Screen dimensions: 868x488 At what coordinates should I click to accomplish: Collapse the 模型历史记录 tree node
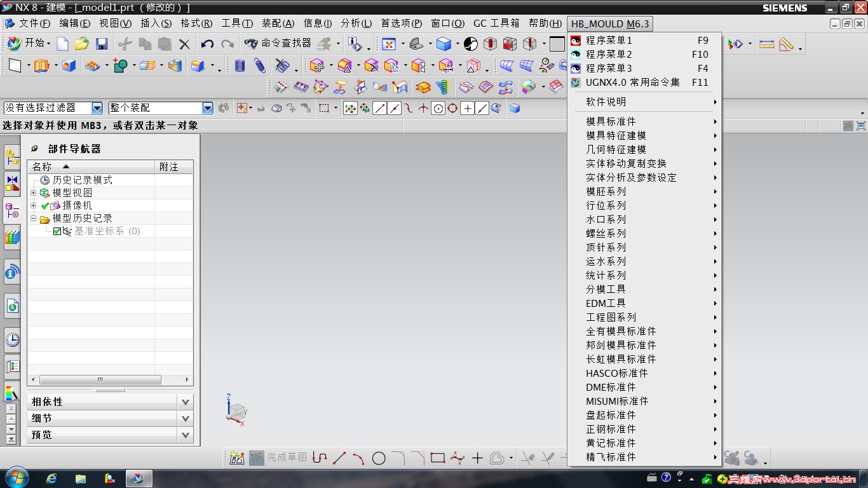point(34,219)
